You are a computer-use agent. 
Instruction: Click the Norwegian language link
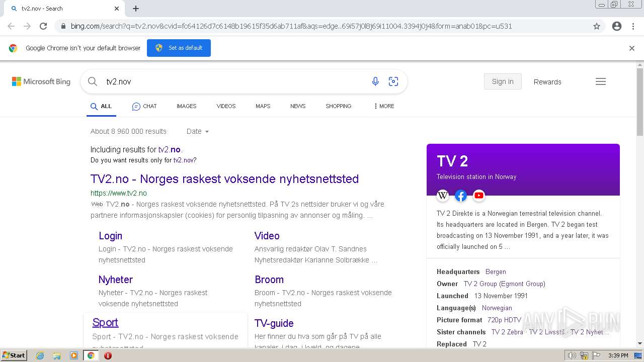[x=497, y=308]
